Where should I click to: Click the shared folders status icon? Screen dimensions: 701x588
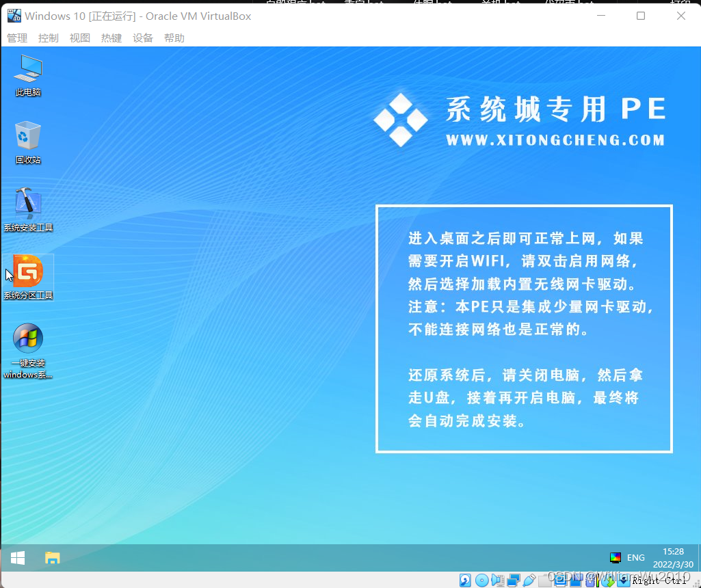(x=544, y=580)
